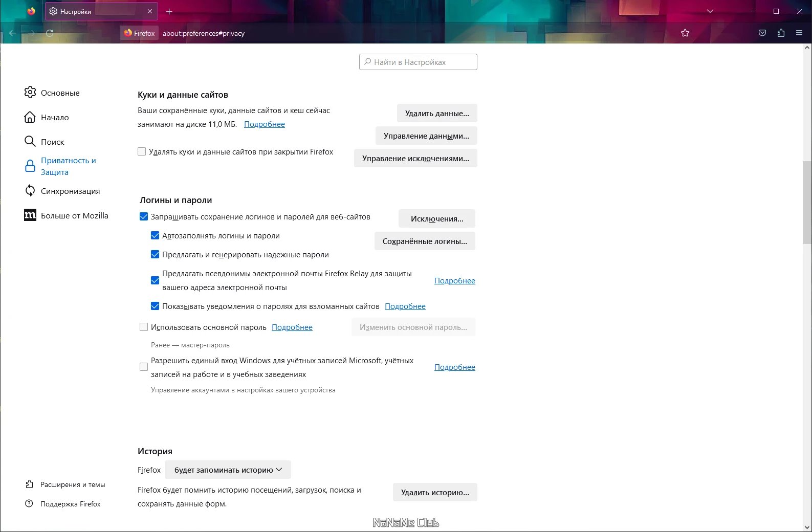Open Поддержка Firefox link

(x=70, y=504)
